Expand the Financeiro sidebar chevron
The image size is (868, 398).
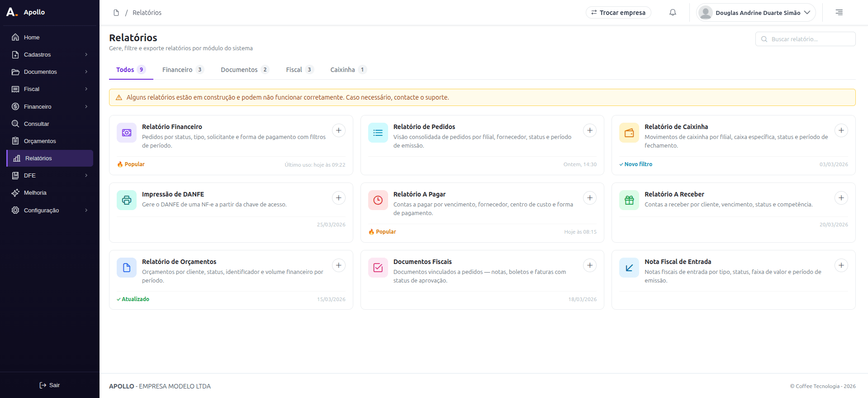(x=86, y=106)
